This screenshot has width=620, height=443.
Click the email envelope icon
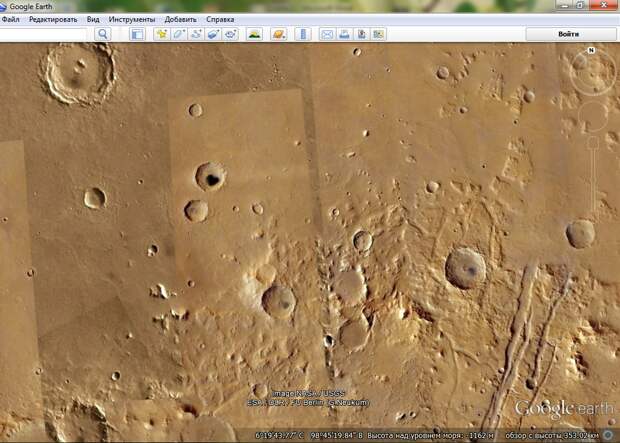pyautogui.click(x=327, y=34)
